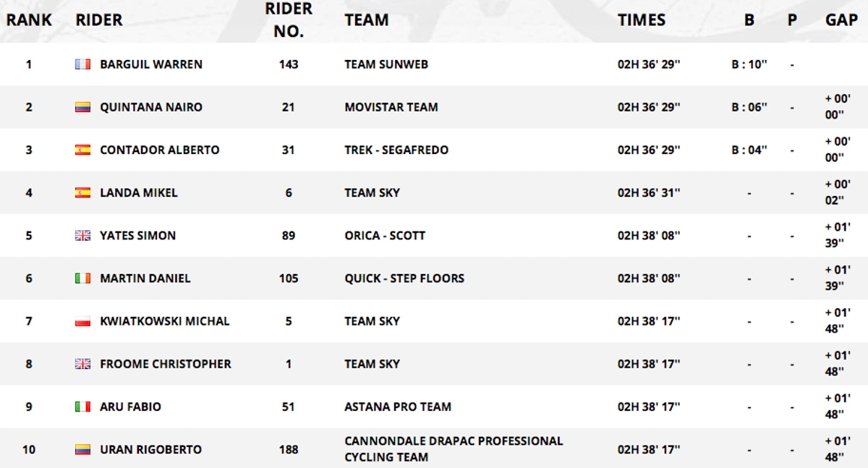This screenshot has width=868, height=468.
Task: Click the Spanish flag beside Landa Mikel
Action: pos(82,192)
